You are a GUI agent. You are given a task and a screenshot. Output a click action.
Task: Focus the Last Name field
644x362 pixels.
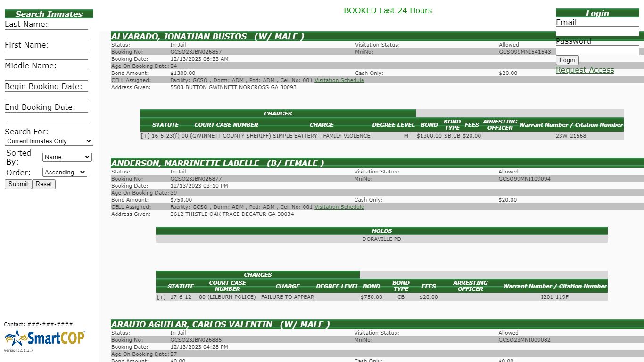[x=46, y=34]
